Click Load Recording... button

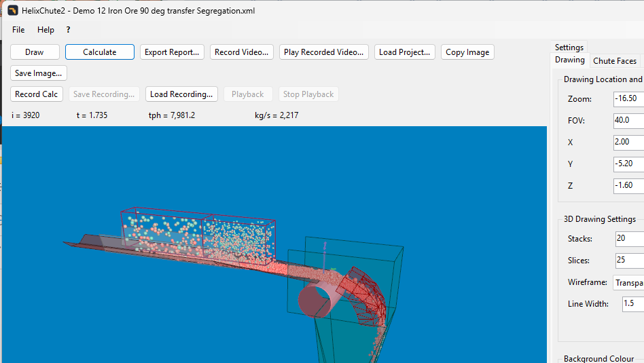tap(181, 94)
